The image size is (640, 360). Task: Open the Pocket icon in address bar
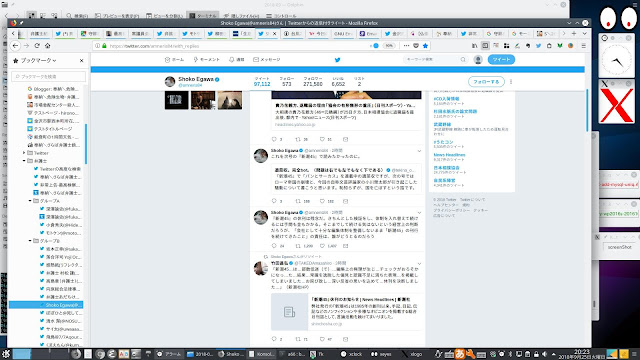[x=416, y=46]
